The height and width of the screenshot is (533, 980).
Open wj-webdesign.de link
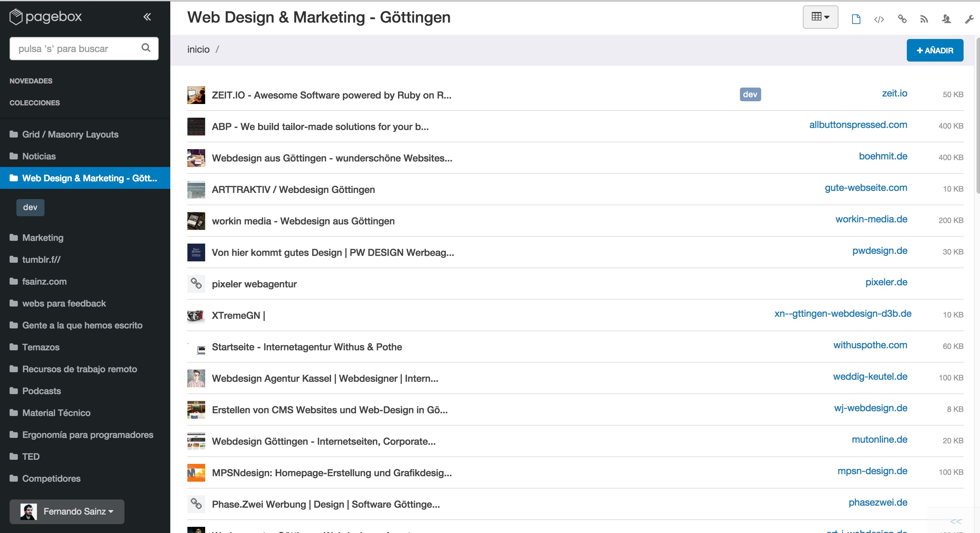(x=871, y=408)
